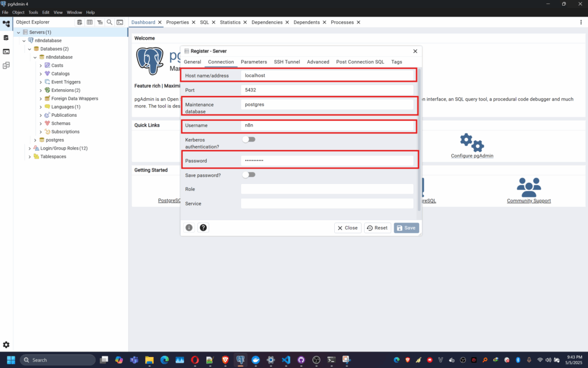Open the Post Connection SQL tab

(x=360, y=62)
